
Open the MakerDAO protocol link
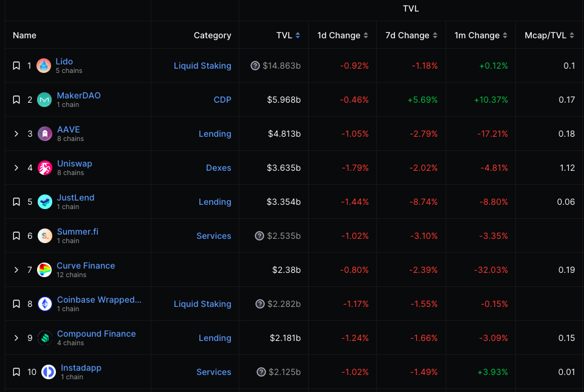(x=78, y=95)
